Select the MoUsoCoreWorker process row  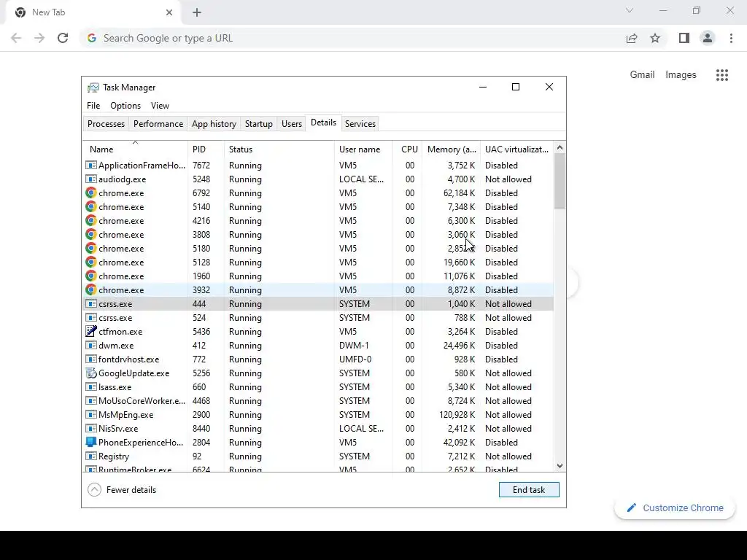pyautogui.click(x=318, y=401)
